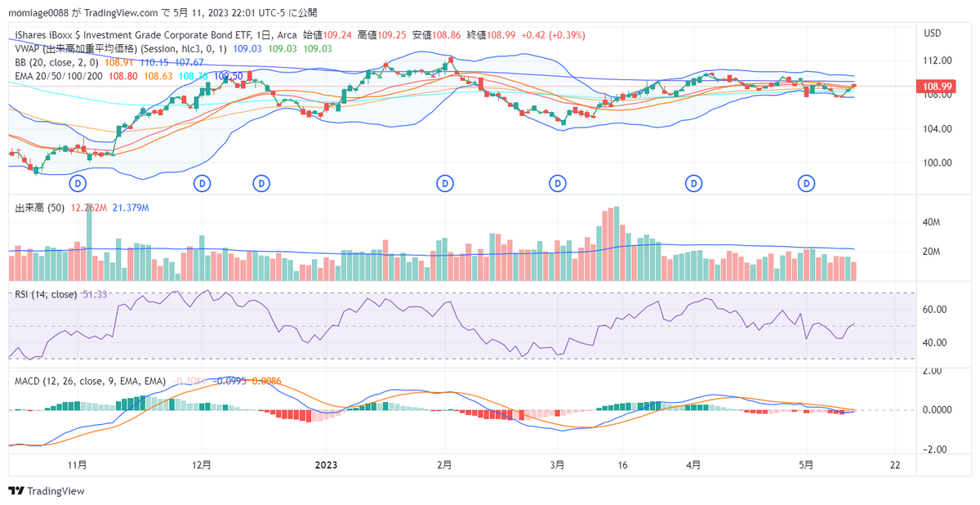Click the dividend D marker in mid-December
The width and height of the screenshot is (980, 505).
tap(261, 184)
